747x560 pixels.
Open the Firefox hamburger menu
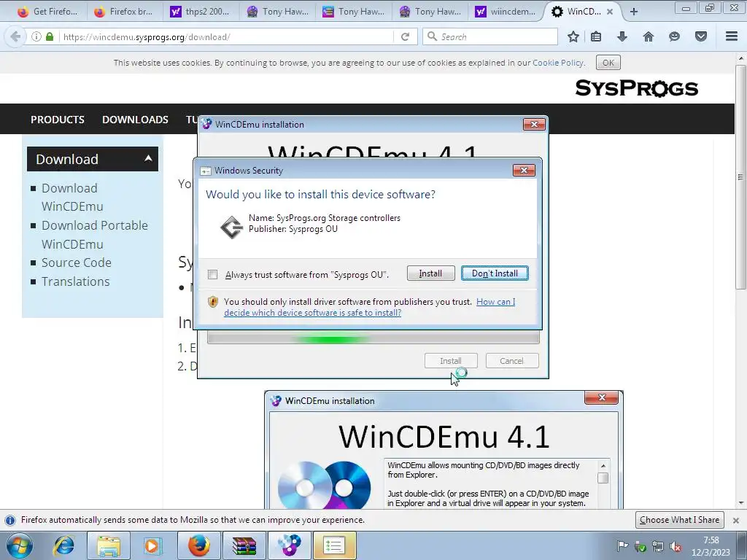click(x=732, y=36)
